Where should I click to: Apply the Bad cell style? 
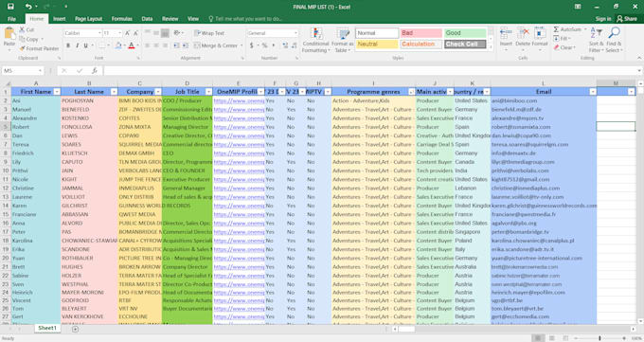[421, 33]
